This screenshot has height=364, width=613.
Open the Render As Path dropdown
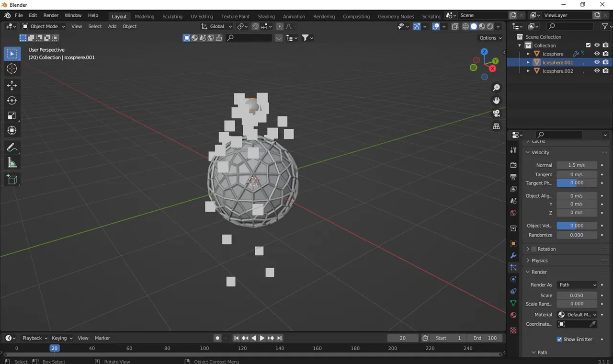(577, 284)
